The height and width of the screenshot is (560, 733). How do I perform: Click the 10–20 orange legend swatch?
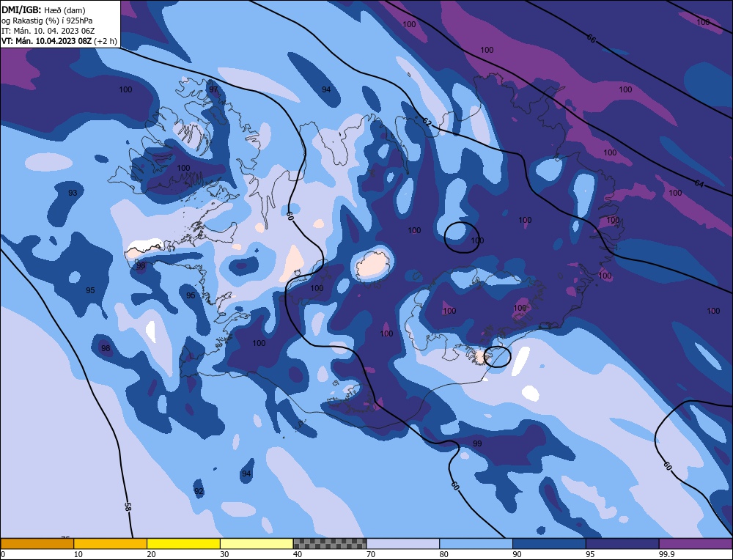click(x=111, y=543)
